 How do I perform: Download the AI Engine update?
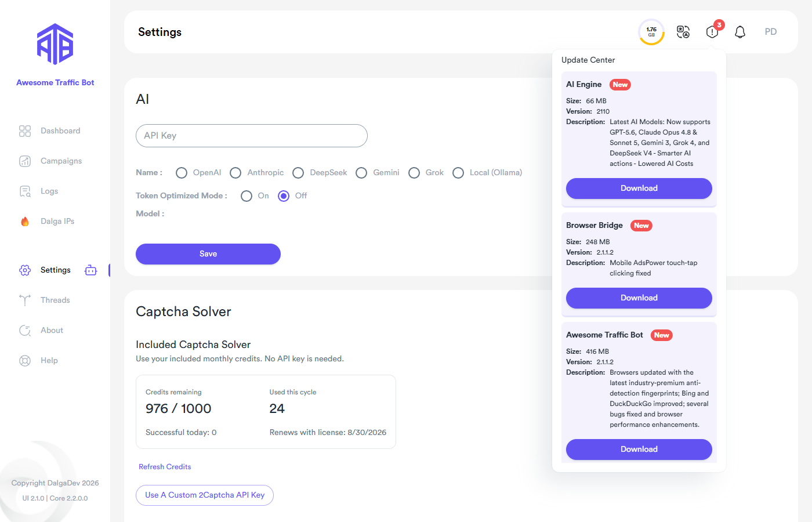coord(639,188)
